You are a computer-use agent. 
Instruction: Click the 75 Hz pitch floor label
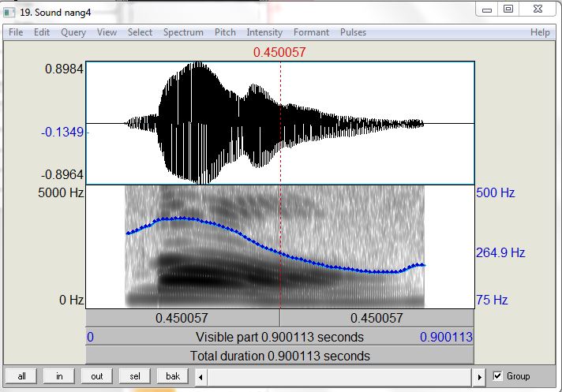click(492, 300)
